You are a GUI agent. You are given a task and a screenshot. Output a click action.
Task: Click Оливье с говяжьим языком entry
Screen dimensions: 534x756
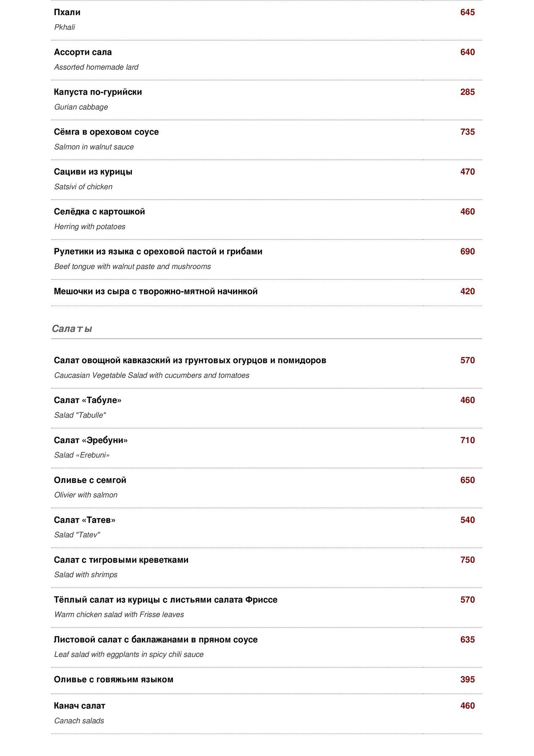tap(114, 680)
